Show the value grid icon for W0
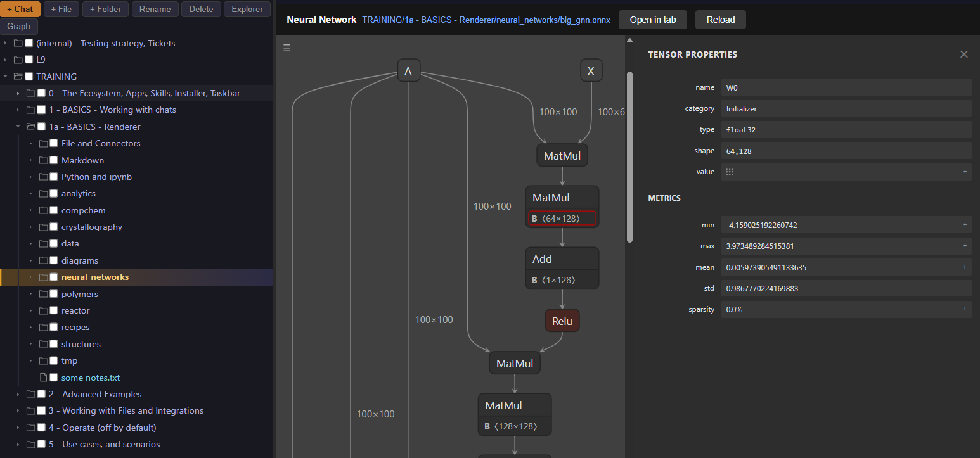 click(730, 172)
